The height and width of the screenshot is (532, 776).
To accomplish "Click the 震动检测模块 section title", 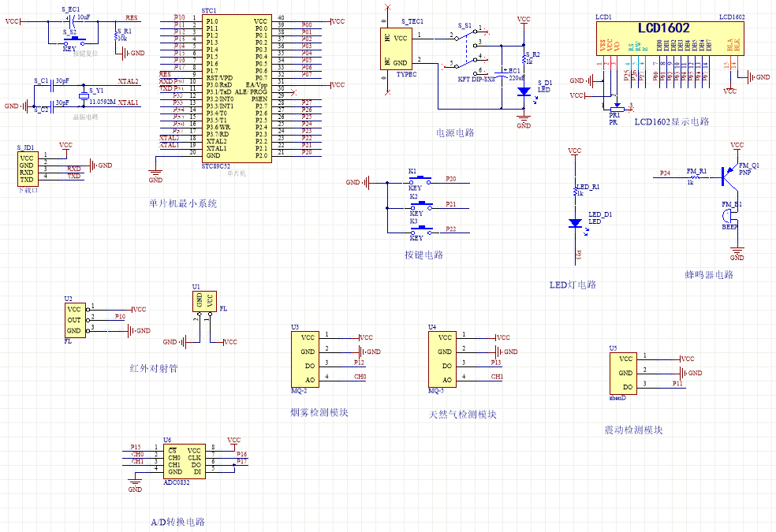I will (x=633, y=430).
